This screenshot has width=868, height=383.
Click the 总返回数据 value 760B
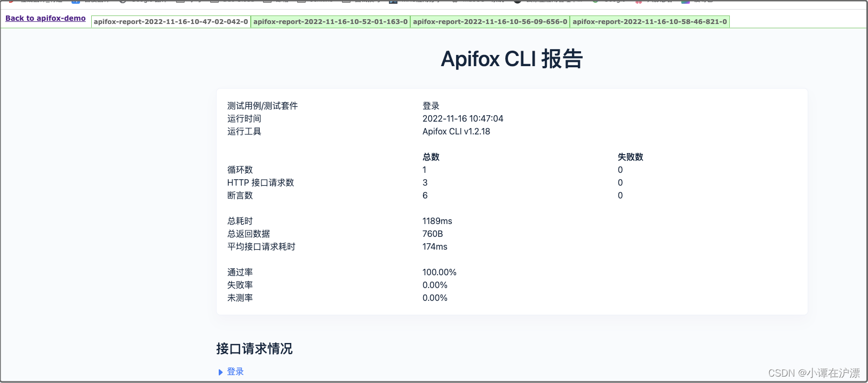pyautogui.click(x=433, y=234)
